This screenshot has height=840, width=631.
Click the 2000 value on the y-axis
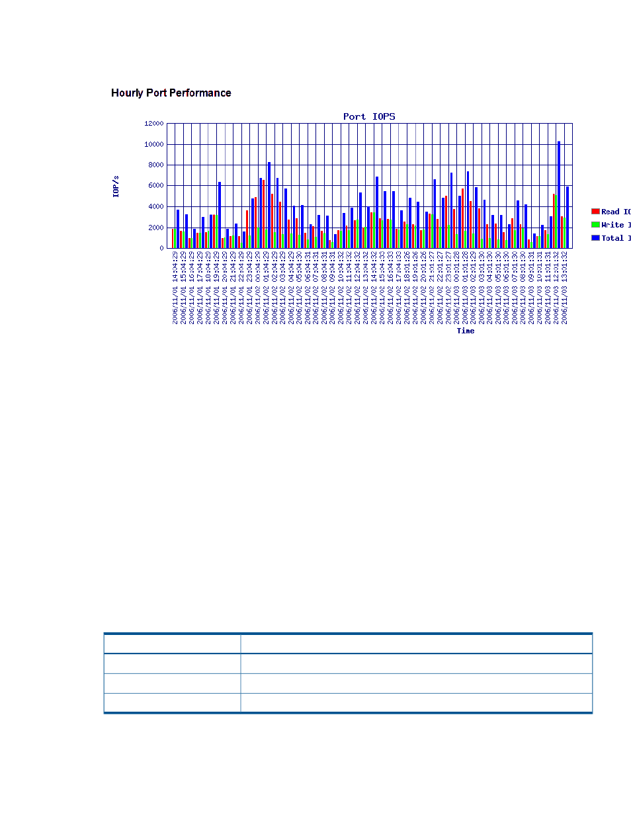pos(156,228)
